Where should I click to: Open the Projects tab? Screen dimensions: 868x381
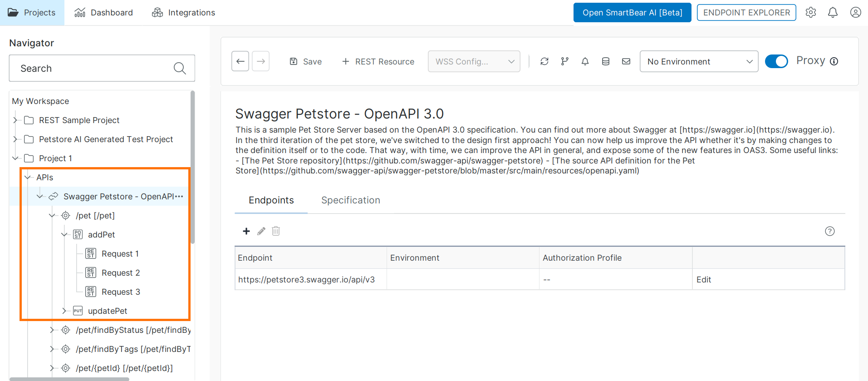pos(32,13)
